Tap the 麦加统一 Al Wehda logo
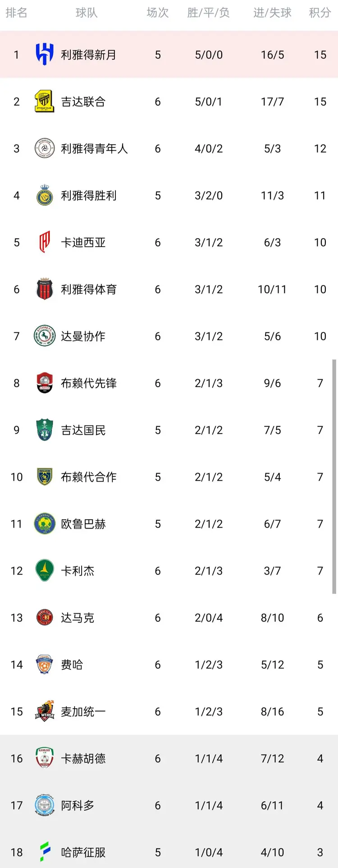This screenshot has width=338, height=868. [45, 711]
